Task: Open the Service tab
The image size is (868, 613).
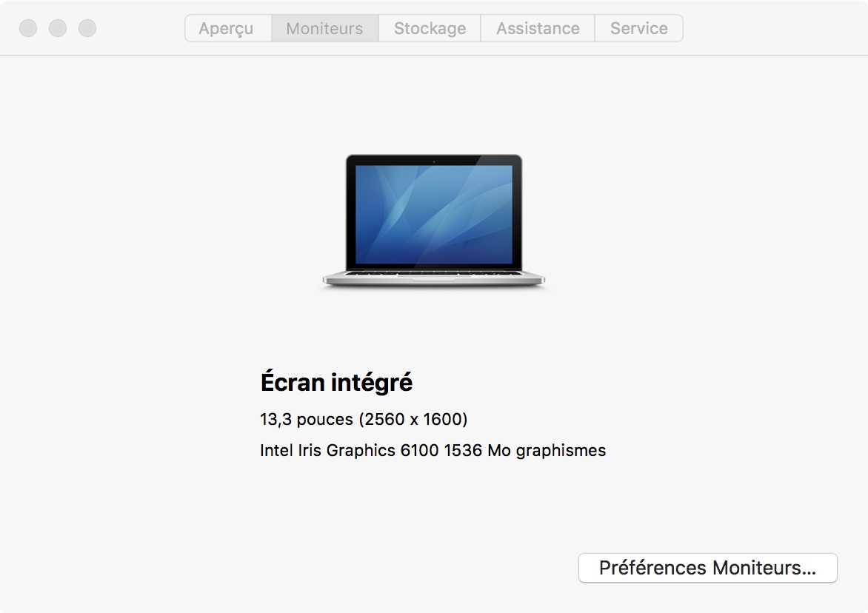Action: [x=639, y=28]
